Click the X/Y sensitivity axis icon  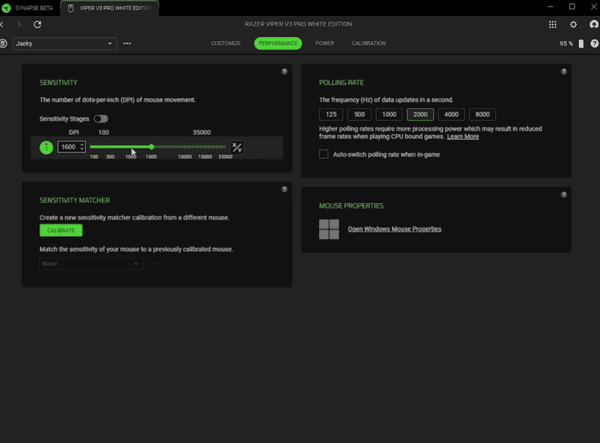tap(237, 147)
